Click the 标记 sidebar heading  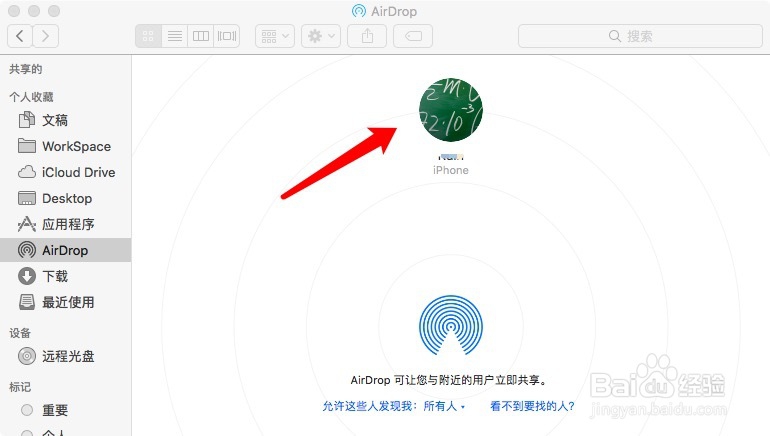[x=20, y=387]
